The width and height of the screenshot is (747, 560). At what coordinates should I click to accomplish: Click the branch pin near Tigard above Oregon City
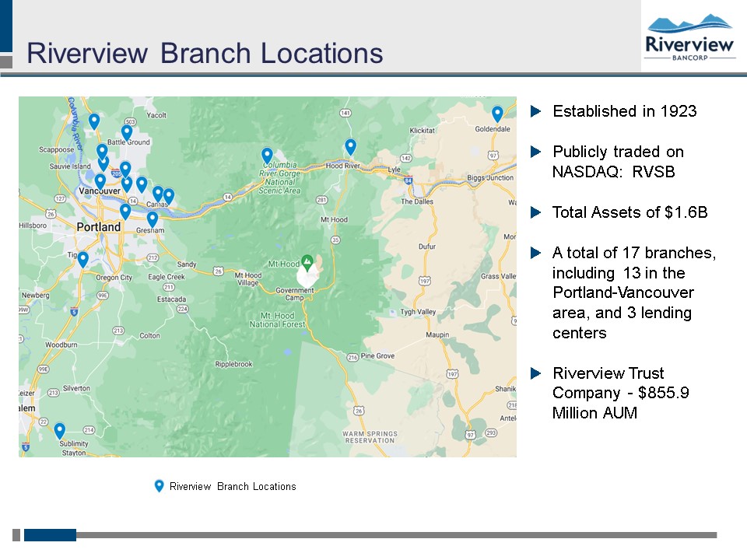point(83,260)
